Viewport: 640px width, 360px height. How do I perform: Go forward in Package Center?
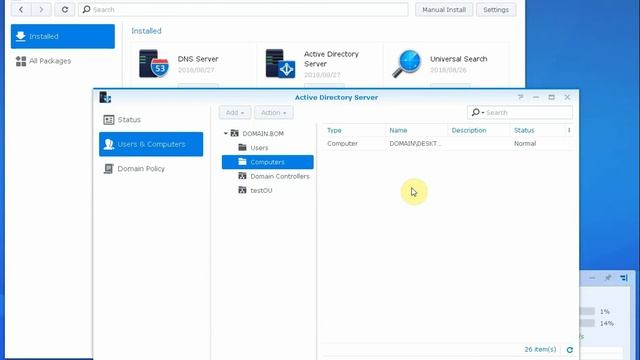coord(41,9)
